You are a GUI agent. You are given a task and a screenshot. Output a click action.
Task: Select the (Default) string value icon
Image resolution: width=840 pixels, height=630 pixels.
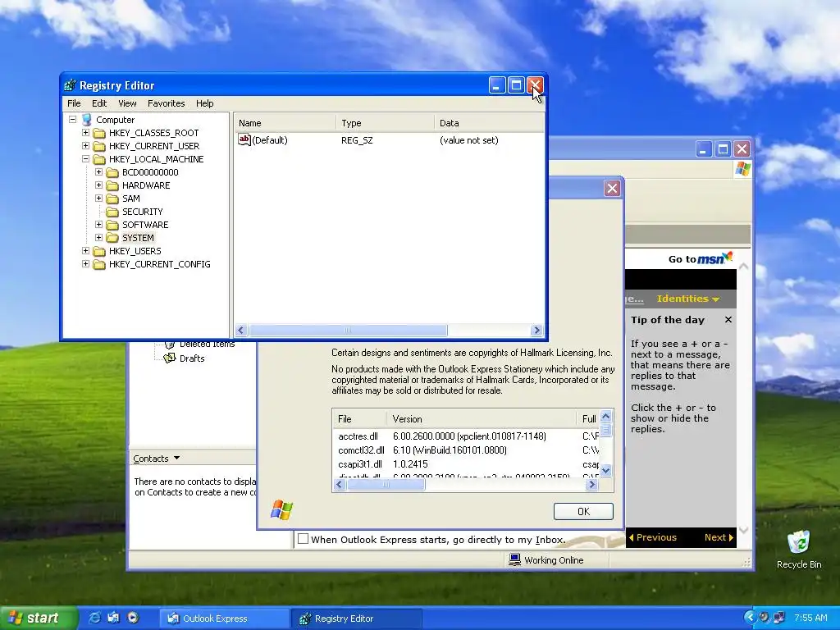[244, 139]
